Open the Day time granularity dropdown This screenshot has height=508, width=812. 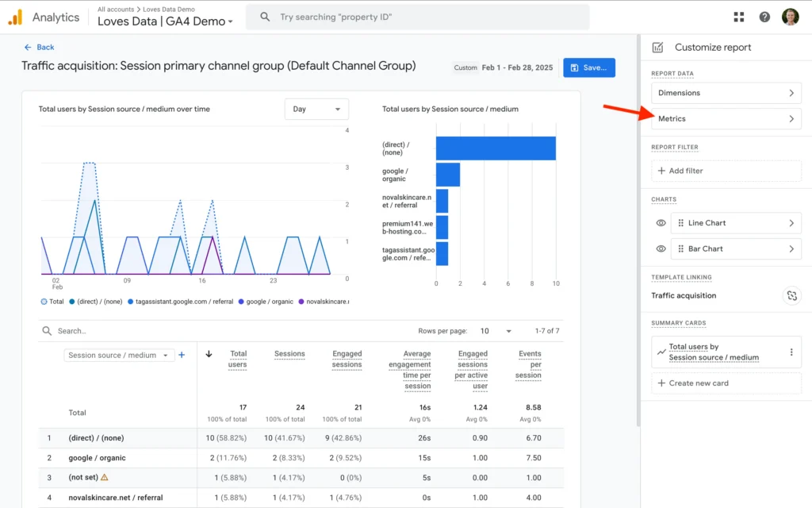(x=316, y=109)
